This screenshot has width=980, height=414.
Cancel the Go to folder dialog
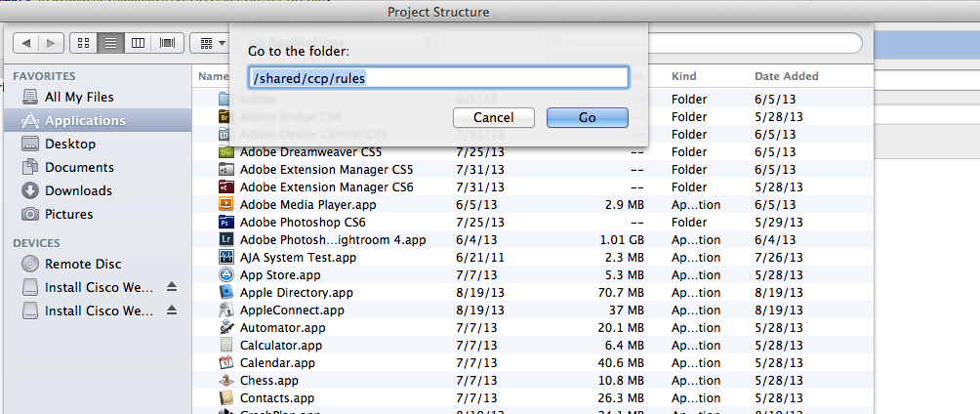click(x=493, y=117)
